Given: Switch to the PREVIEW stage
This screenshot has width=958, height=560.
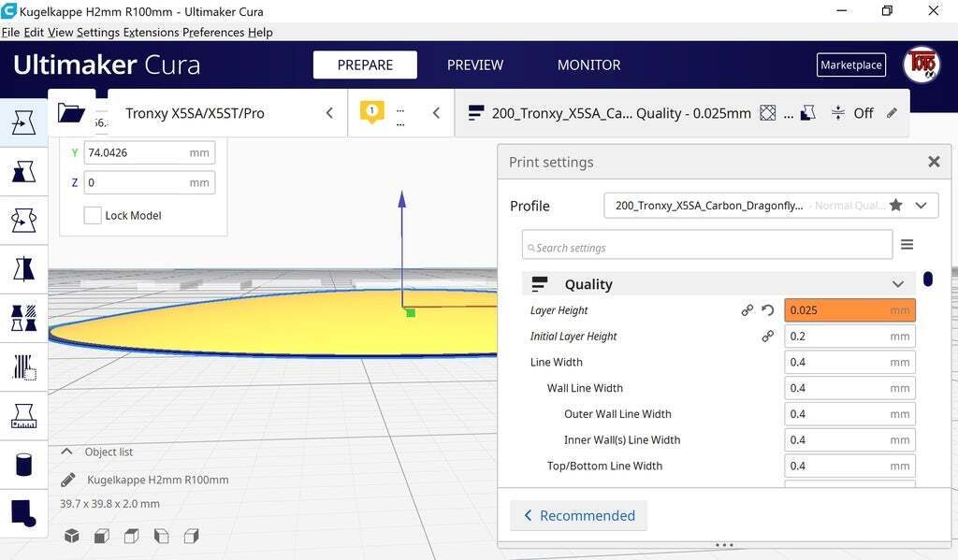Looking at the screenshot, I should (475, 65).
